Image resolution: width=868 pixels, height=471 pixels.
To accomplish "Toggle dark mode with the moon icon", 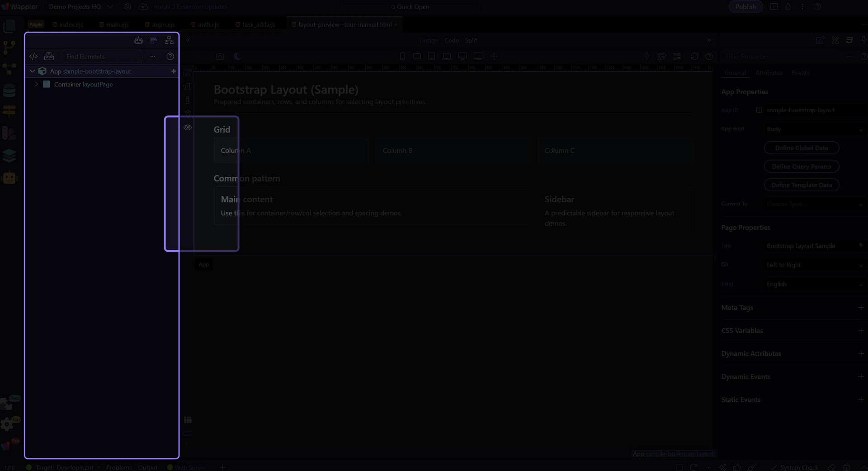I will click(x=237, y=57).
